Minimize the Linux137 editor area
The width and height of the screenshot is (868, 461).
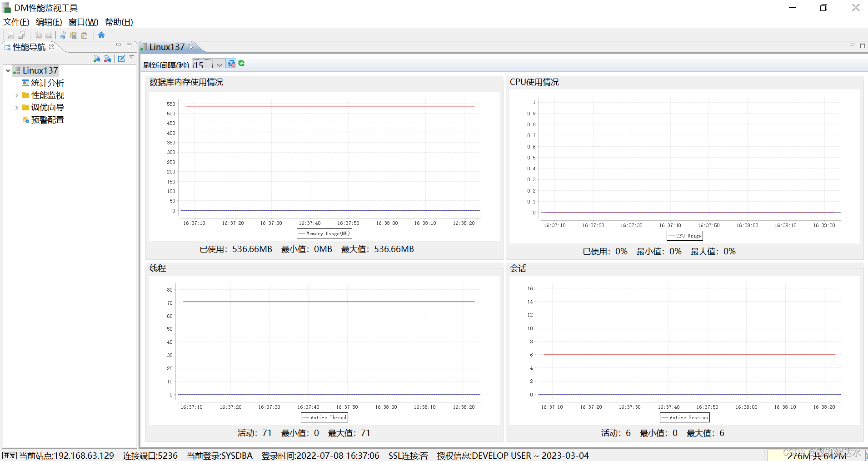852,45
